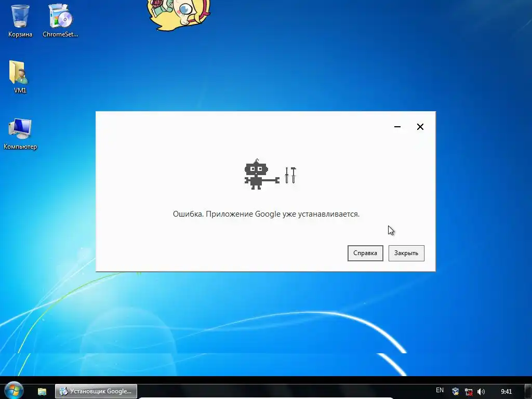The image size is (532, 399).
Task: Minimize the Google installer dialog
Action: [397, 127]
